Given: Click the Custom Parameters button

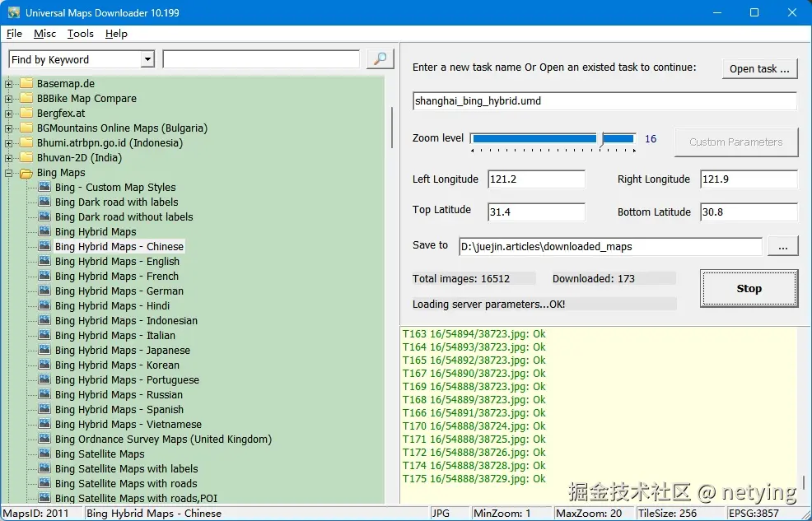Looking at the screenshot, I should (736, 142).
